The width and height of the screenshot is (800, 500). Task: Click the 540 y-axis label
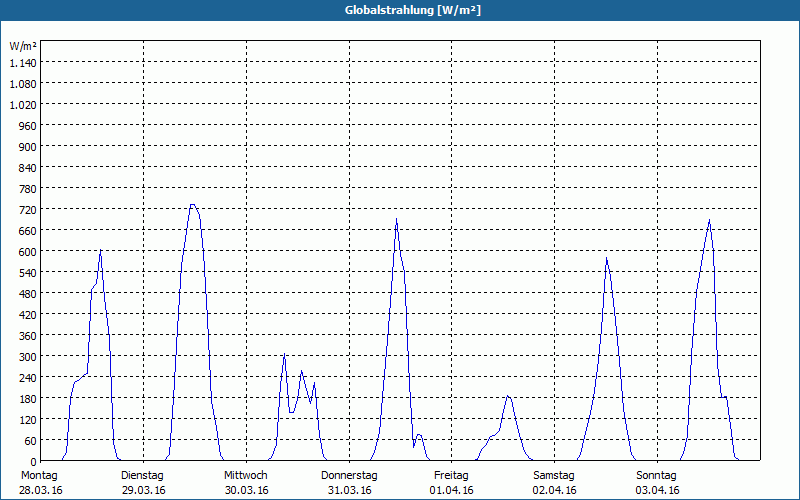[x=29, y=272]
